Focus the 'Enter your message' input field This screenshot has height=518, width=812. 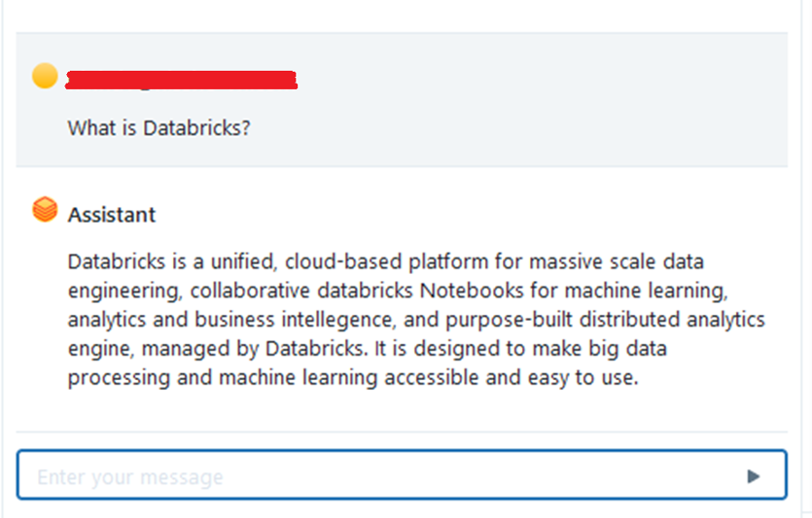(x=379, y=476)
